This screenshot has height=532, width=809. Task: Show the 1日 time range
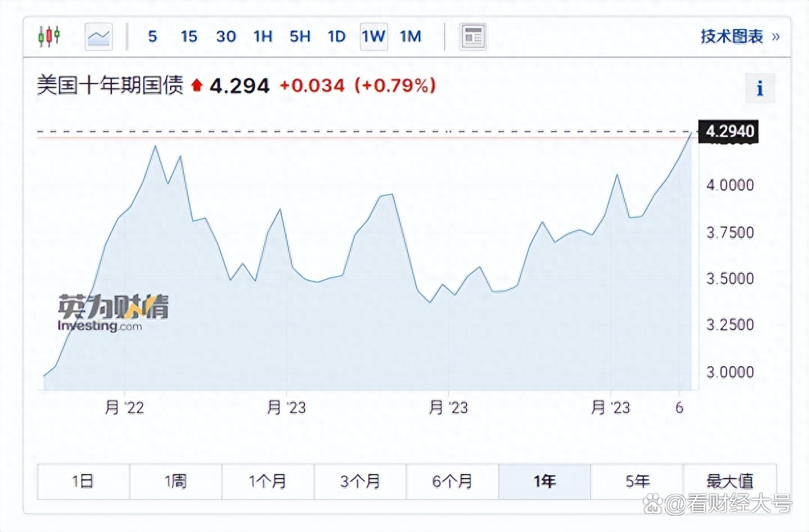(x=83, y=481)
